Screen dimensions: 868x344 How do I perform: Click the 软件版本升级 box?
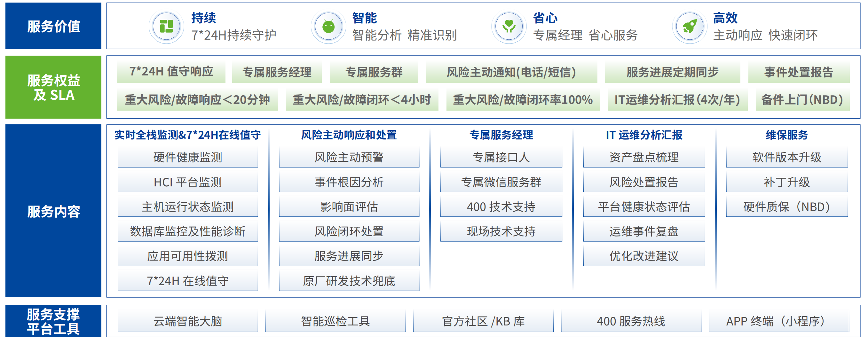coord(787,157)
